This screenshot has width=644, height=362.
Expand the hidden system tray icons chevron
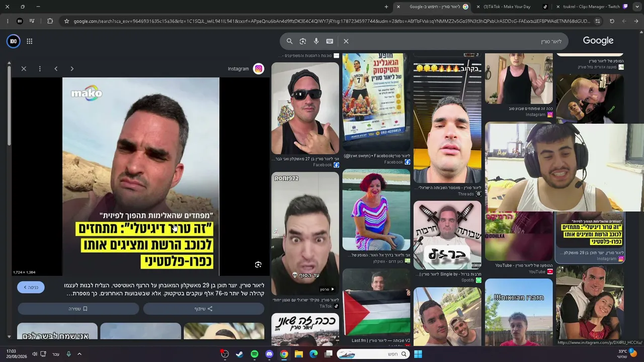79,354
